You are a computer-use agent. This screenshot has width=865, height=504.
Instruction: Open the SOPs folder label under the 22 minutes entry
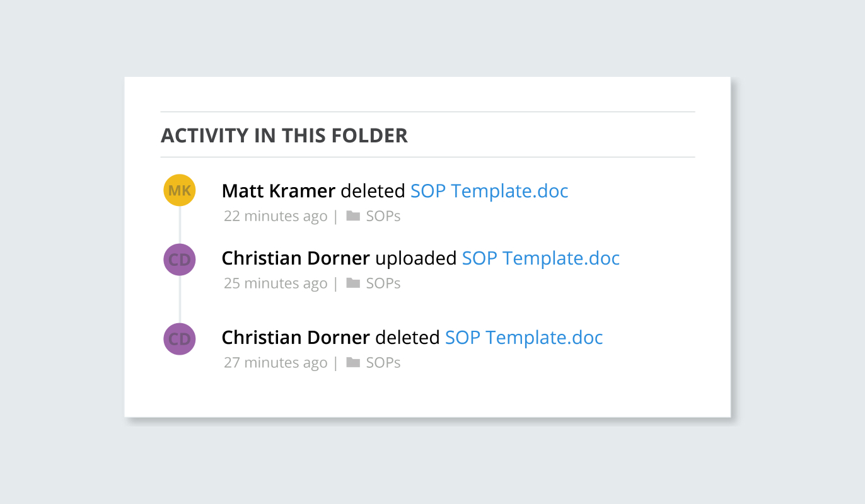click(383, 216)
